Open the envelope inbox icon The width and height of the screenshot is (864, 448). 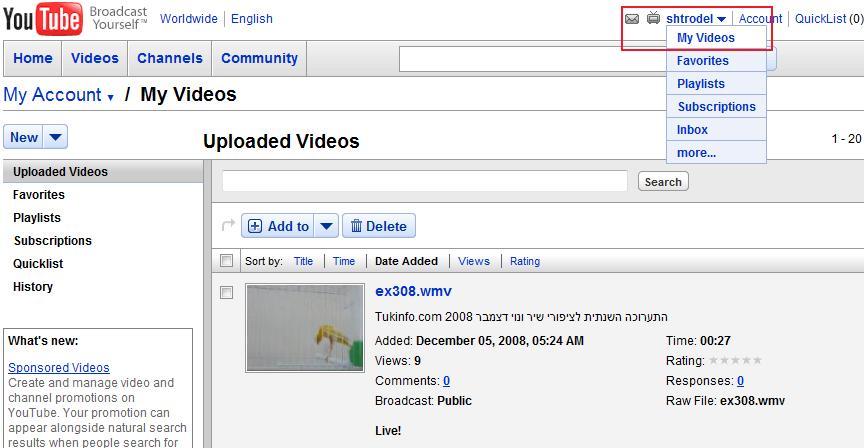[631, 19]
